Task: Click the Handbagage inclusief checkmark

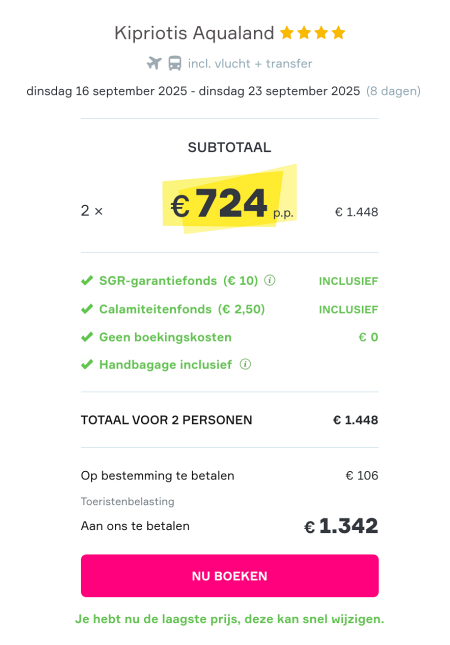Action: [x=87, y=364]
